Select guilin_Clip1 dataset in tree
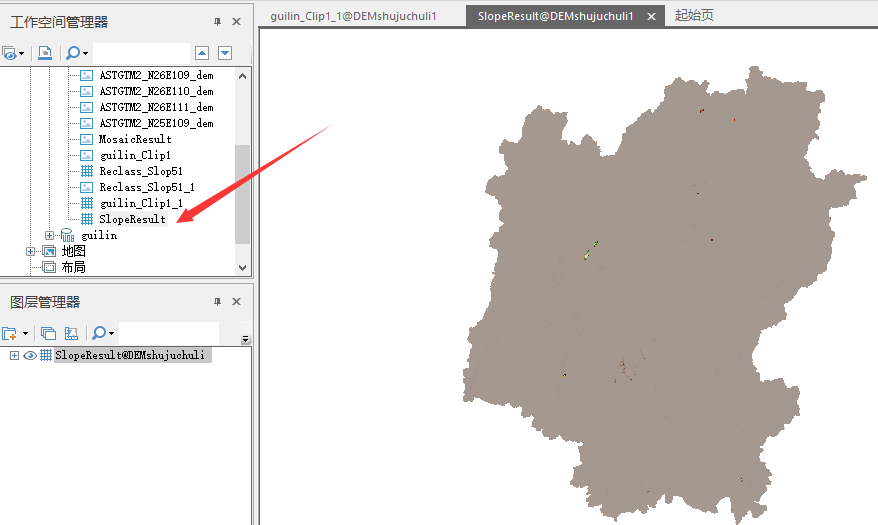Viewport: 878px width, 525px height. [x=135, y=155]
